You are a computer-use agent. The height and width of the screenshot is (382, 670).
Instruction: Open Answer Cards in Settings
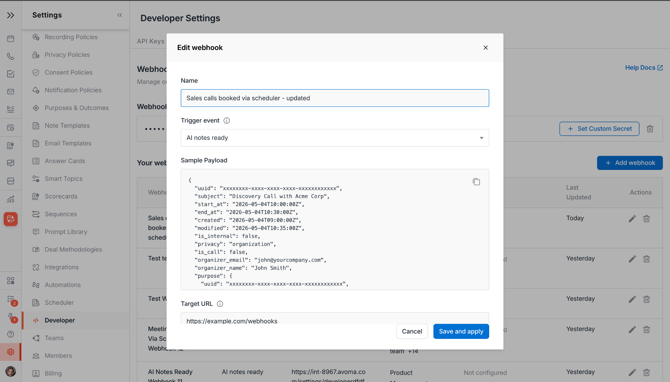65,161
